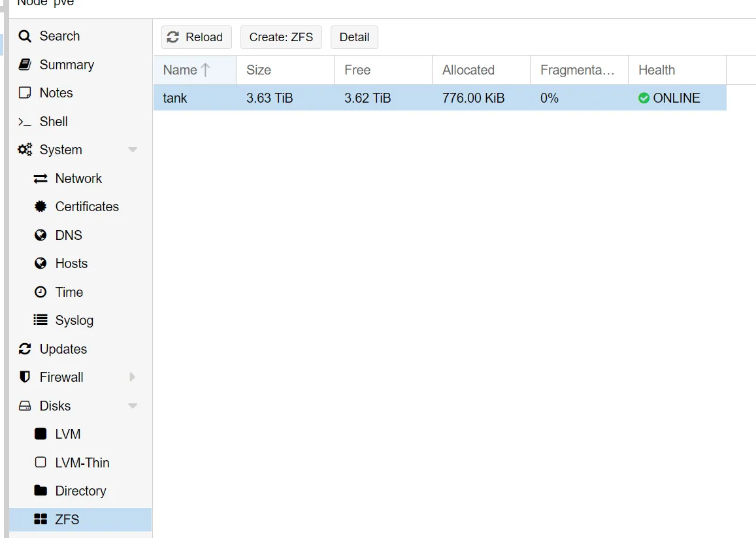This screenshot has width=756, height=538.
Task: Click the DNS globe icon
Action: tap(41, 235)
